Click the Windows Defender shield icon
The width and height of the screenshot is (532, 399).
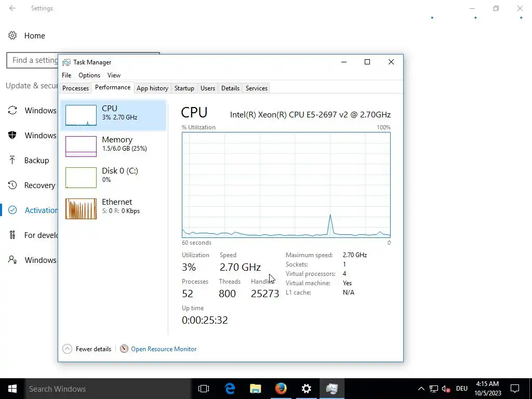(12, 135)
